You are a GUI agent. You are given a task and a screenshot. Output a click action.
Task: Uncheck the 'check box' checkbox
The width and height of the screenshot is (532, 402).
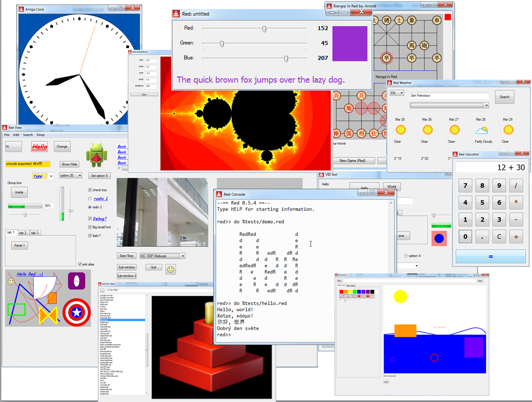tap(90, 190)
